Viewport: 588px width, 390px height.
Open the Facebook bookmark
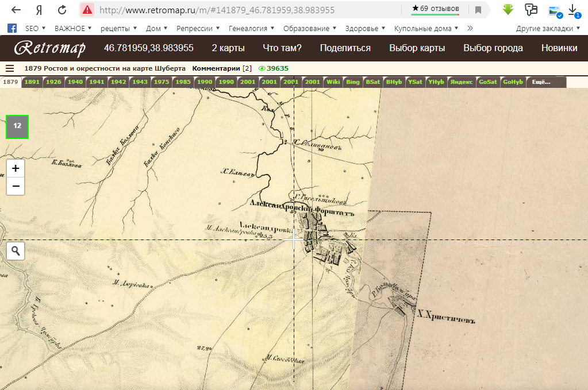12,28
